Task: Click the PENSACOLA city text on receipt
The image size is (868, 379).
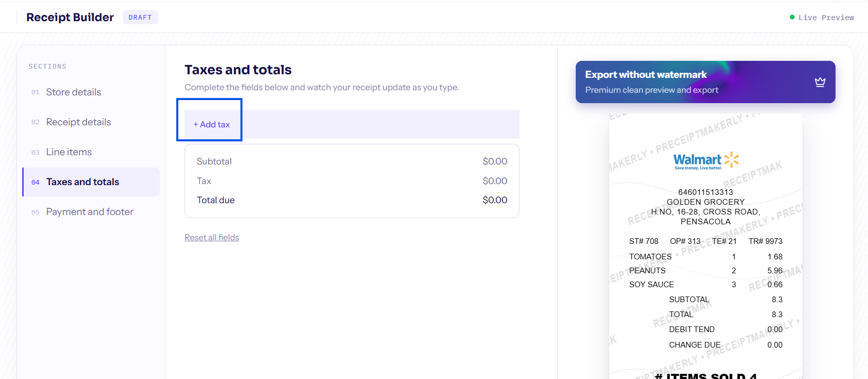Action: (706, 222)
